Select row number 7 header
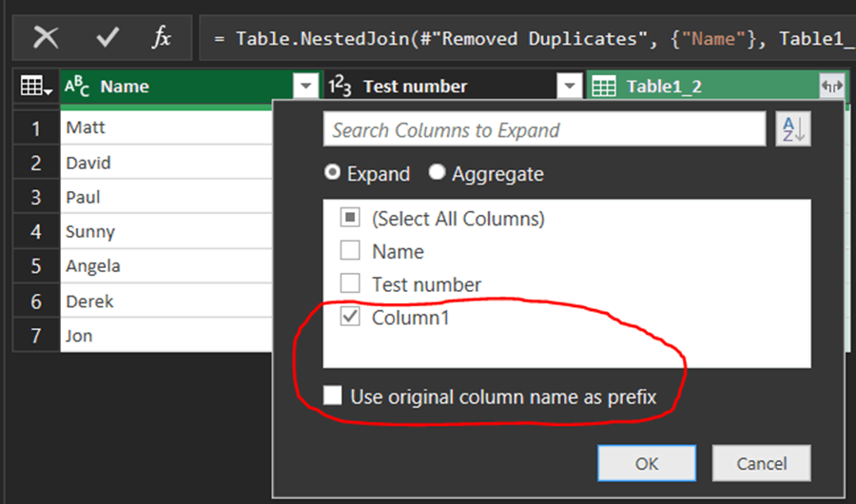Screen dimensions: 856x504 click(36, 336)
